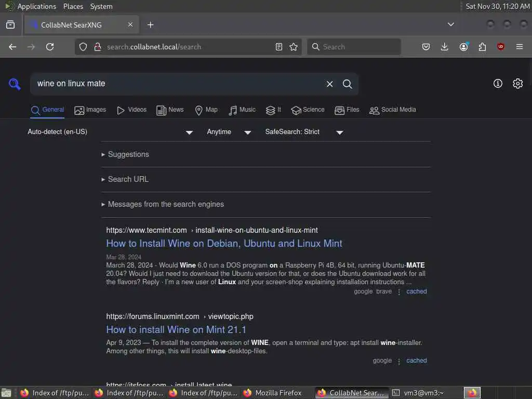Open the System menu
Image resolution: width=532 pixels, height=399 pixels.
pos(101,6)
